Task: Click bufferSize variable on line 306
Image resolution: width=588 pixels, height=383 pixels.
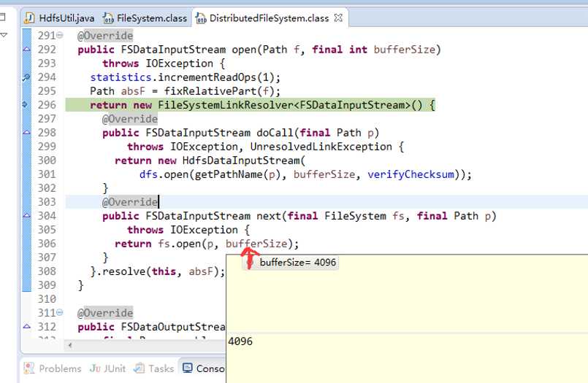Action: pyautogui.click(x=256, y=244)
